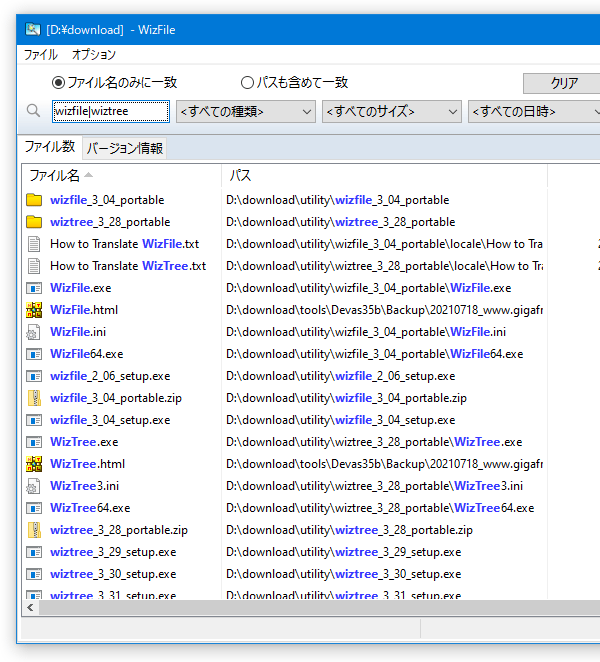Screen dimensions: 600x662
Task: Select the wizfile_3_04_setup.exe file name
Action: coord(110,420)
